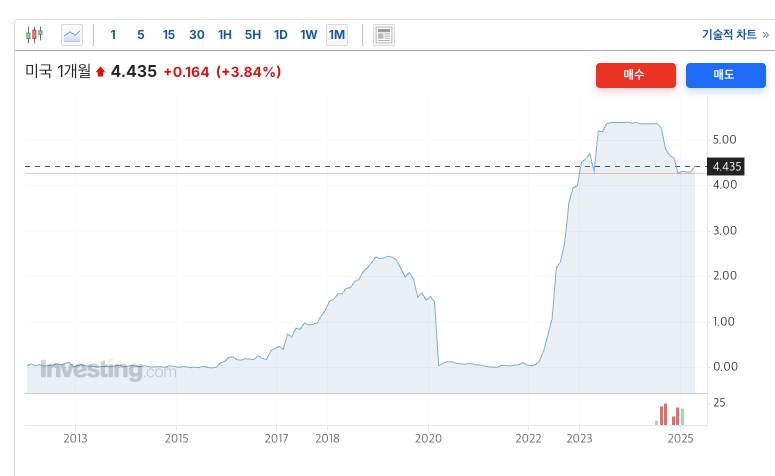Screen dimensions: 775x476
Task: Click the 2015 label on time axis
Action: pyautogui.click(x=176, y=438)
